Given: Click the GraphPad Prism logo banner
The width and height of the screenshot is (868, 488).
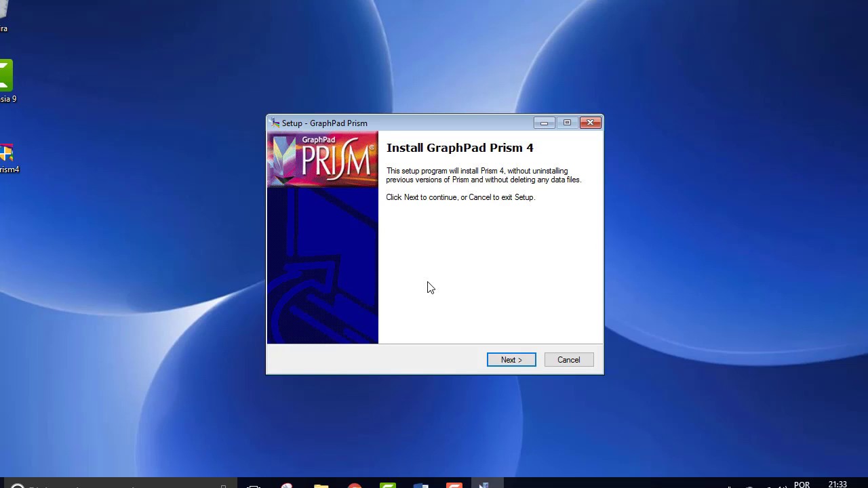Looking at the screenshot, I should pos(323,159).
